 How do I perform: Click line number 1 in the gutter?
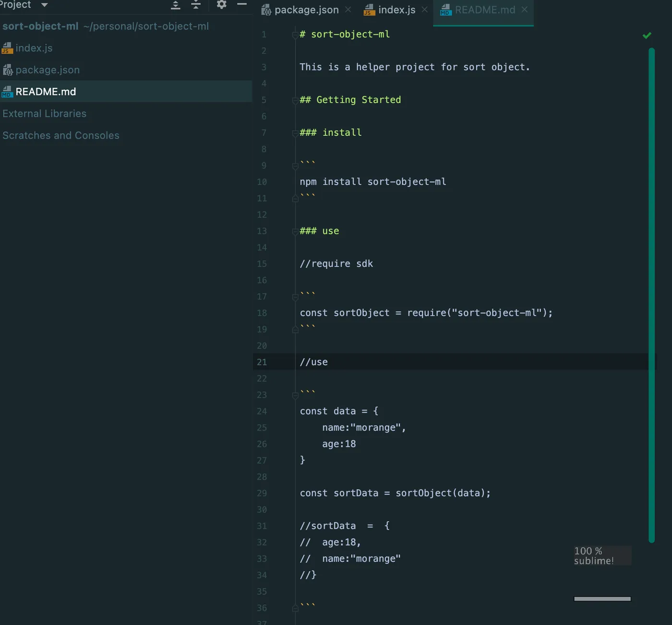click(x=264, y=35)
